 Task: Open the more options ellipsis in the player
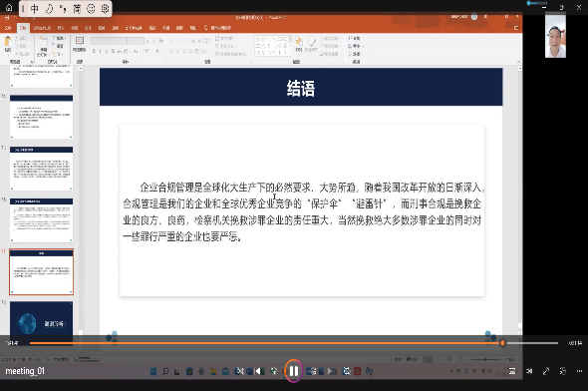pyautogui.click(x=579, y=371)
